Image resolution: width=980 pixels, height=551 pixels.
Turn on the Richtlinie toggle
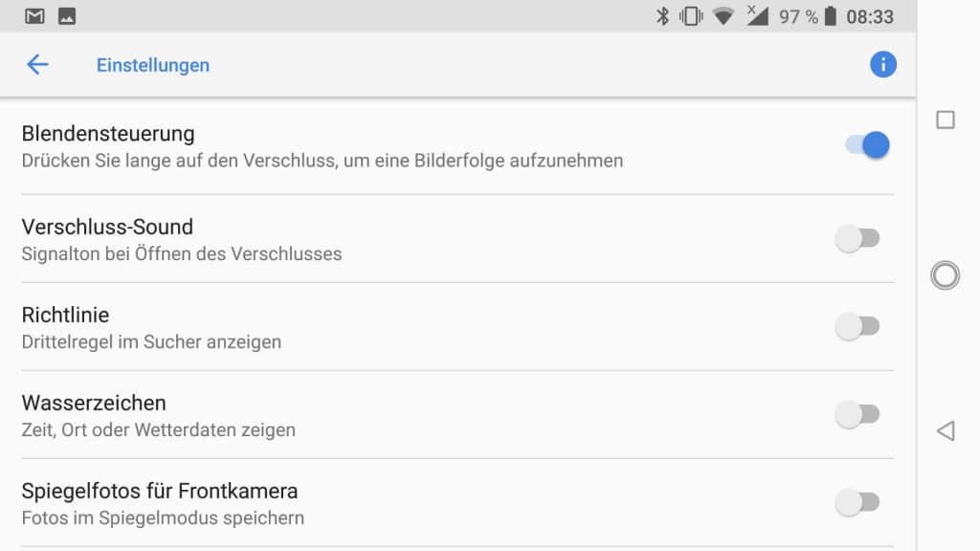[857, 326]
